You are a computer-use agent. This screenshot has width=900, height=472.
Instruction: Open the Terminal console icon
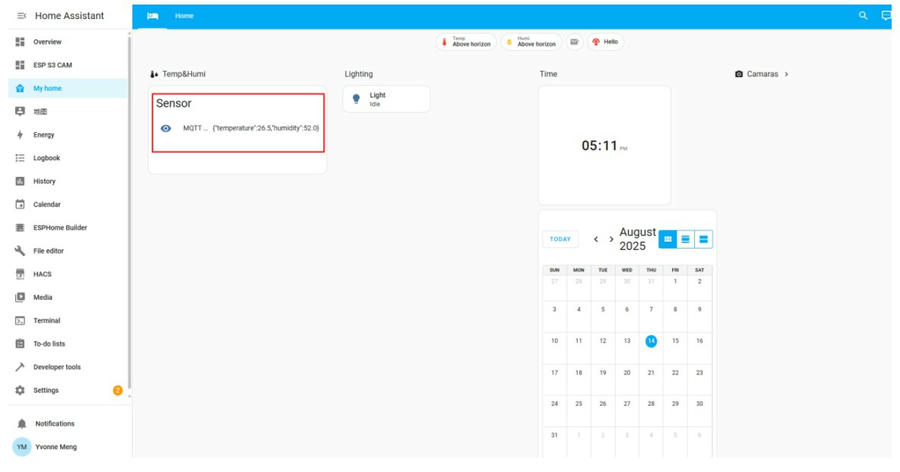[20, 321]
